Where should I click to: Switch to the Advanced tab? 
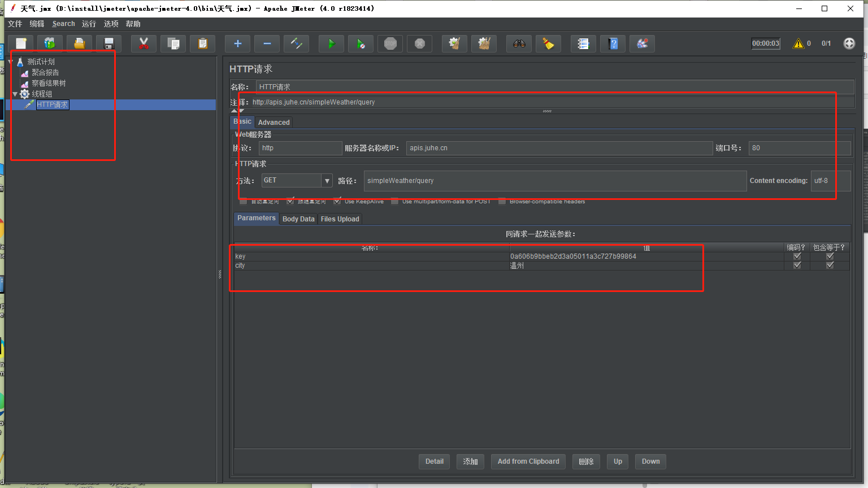click(274, 123)
